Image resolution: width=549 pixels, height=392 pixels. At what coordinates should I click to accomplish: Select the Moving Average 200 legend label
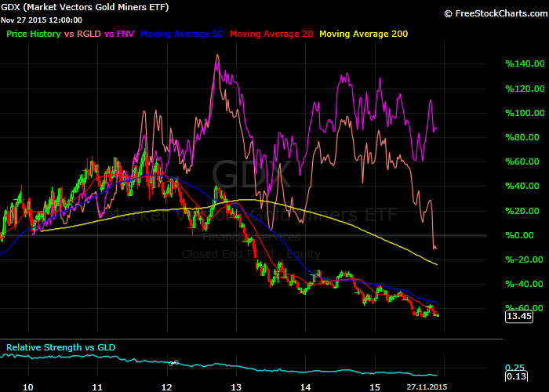tap(363, 34)
